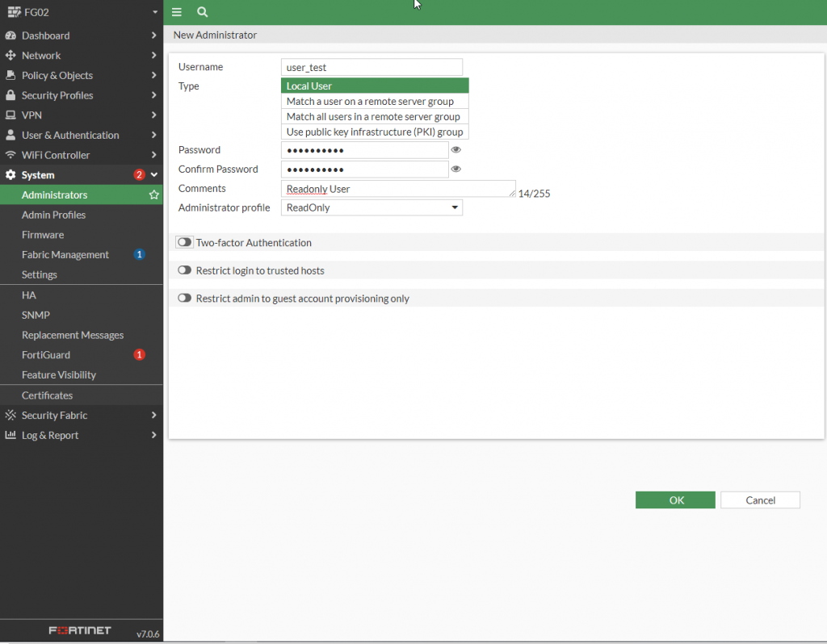This screenshot has width=827, height=644.
Task: Enable Two-factor Authentication toggle
Action: (x=185, y=242)
